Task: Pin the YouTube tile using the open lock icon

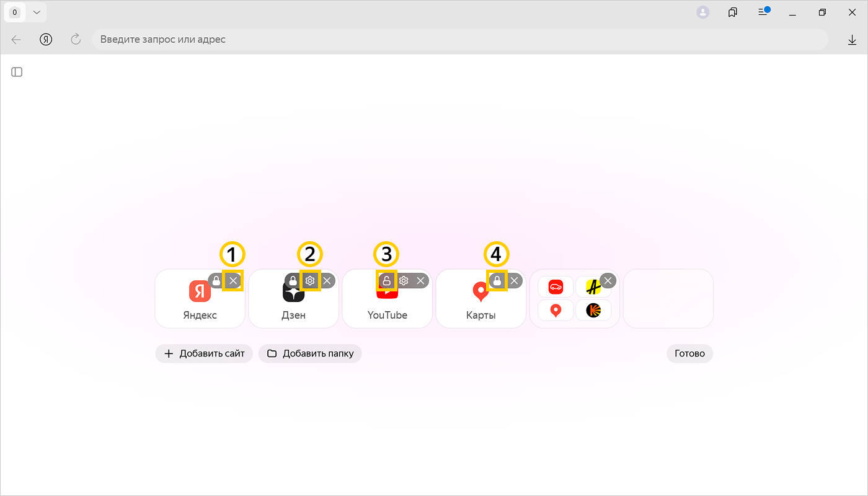Action: (x=386, y=281)
